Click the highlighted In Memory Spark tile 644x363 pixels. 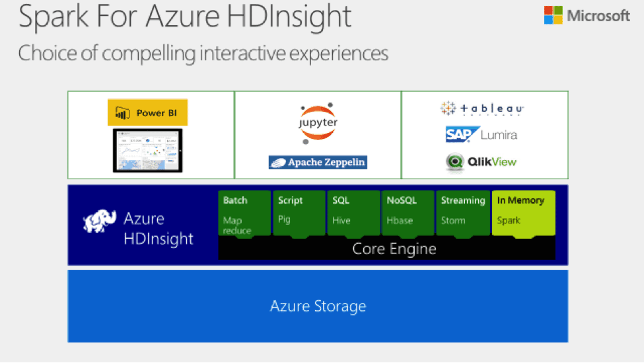click(x=524, y=214)
